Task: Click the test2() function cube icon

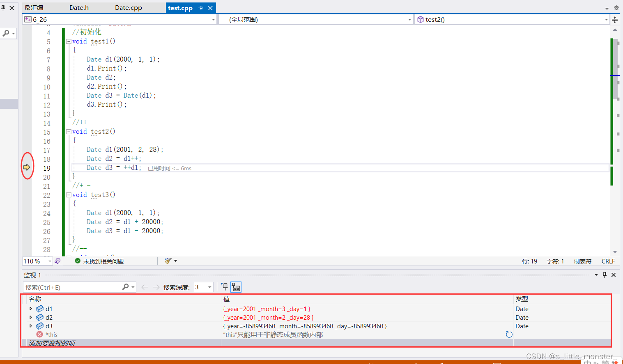Action: [x=420, y=19]
